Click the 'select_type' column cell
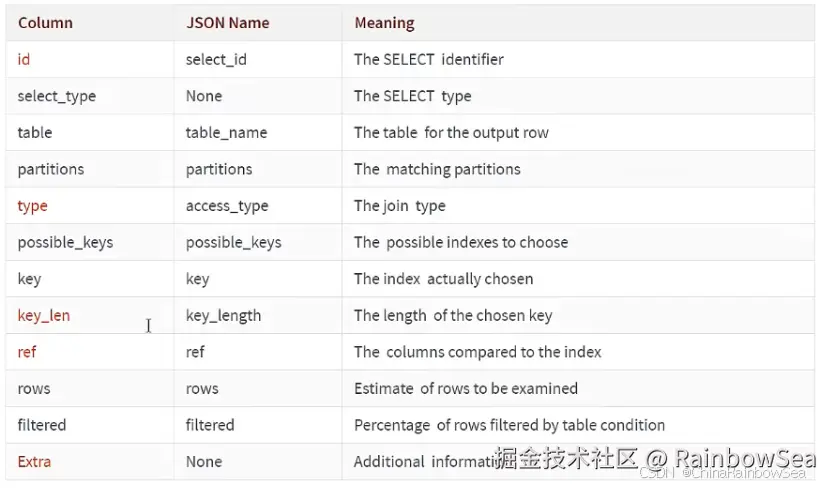 pos(57,96)
